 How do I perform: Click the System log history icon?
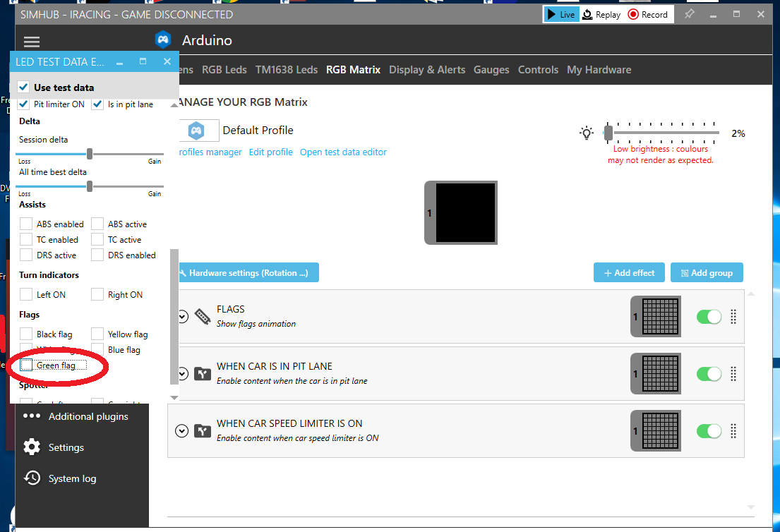32,478
